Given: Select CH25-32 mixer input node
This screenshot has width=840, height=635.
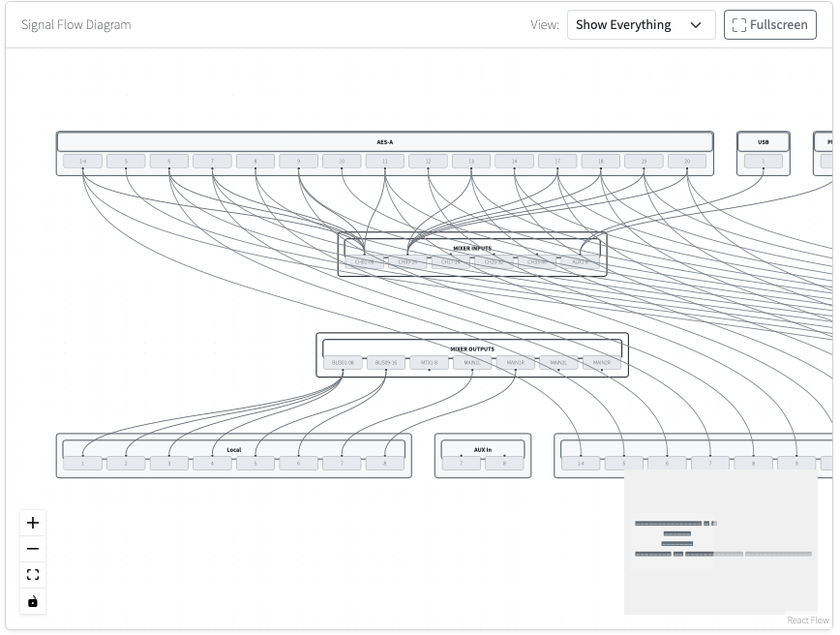Looking at the screenshot, I should [x=494, y=262].
